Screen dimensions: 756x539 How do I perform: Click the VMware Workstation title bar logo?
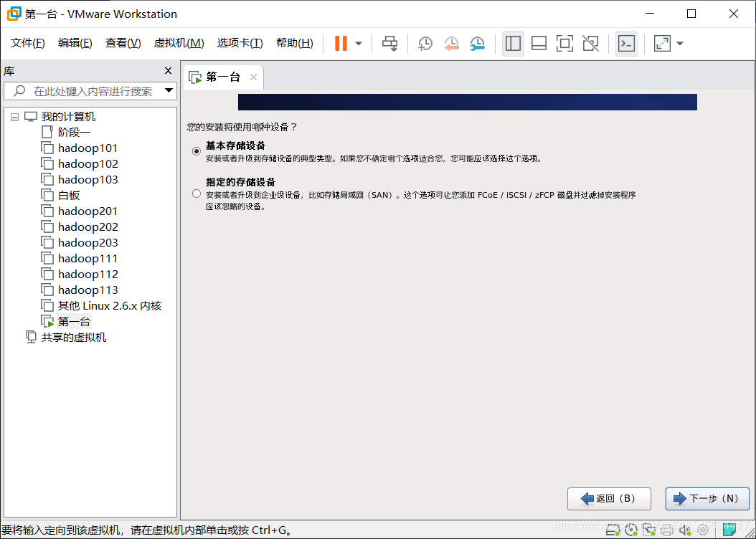coord(14,14)
